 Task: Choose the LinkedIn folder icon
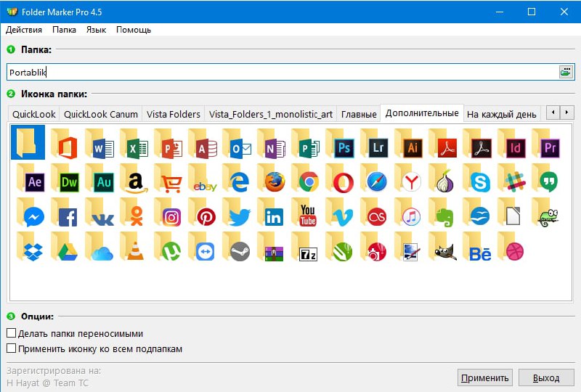270,213
